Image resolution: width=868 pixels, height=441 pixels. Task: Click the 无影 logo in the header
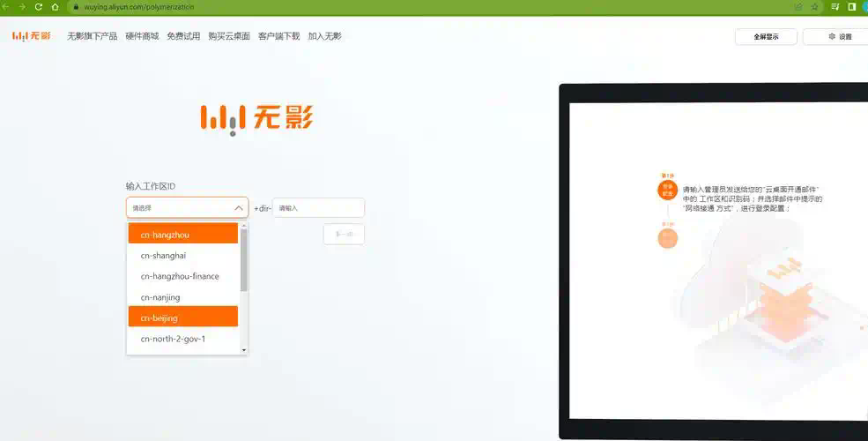[x=31, y=36]
